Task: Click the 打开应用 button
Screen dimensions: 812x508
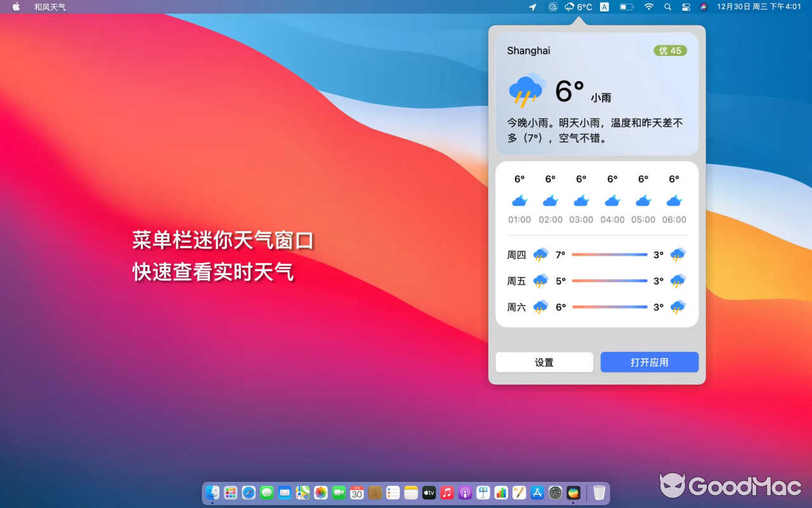Action: (649, 362)
